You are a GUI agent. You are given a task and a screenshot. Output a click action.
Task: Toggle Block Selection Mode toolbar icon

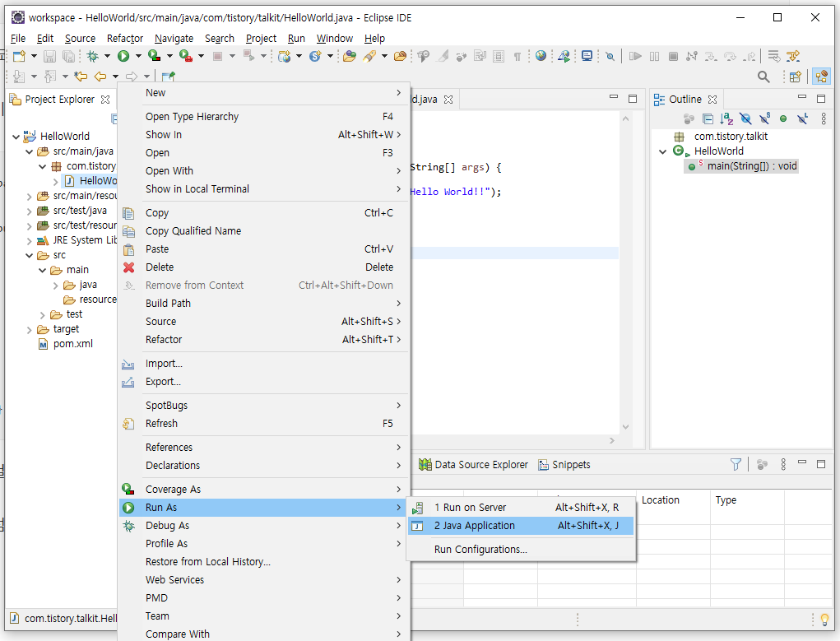(499, 56)
